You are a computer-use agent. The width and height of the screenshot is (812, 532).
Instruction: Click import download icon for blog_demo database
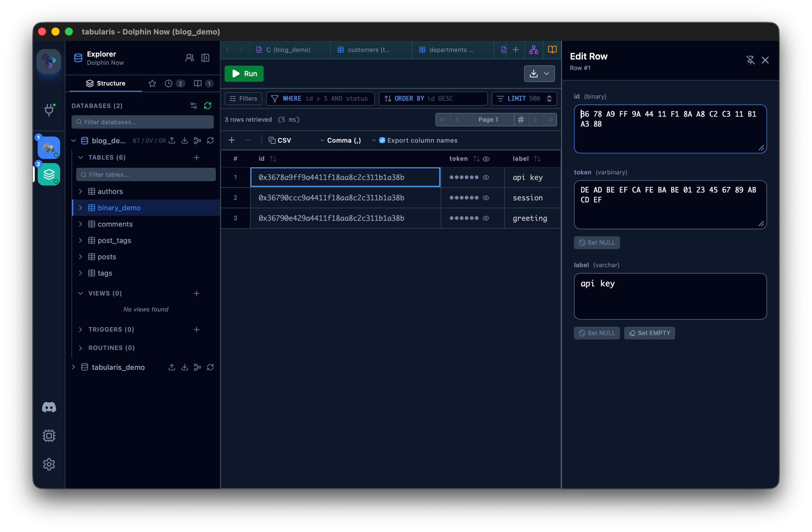coord(185,141)
